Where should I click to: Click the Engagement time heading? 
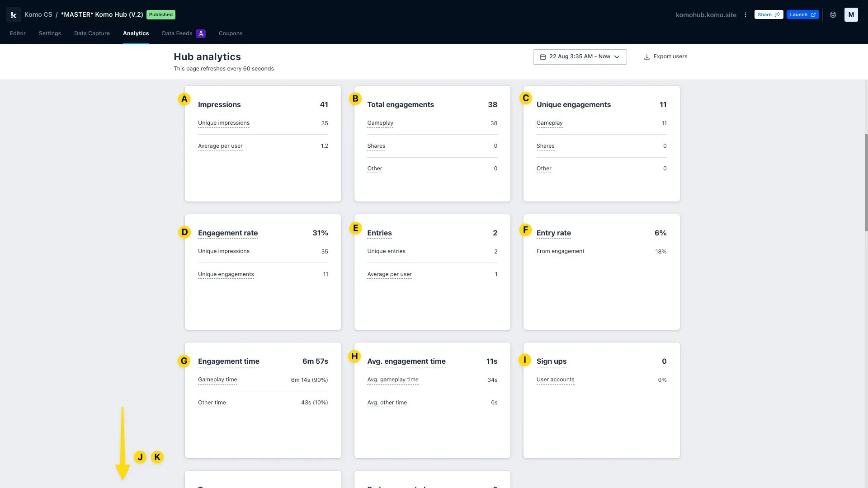[x=229, y=361]
